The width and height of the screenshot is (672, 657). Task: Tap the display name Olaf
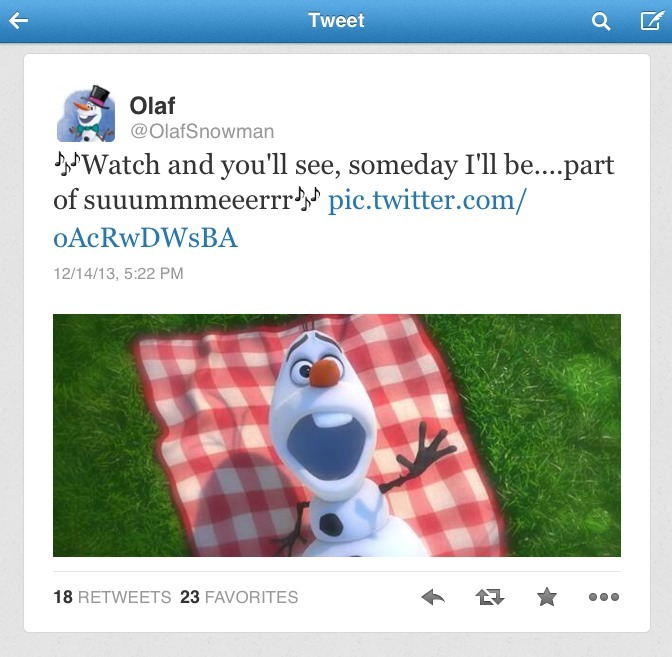[152, 105]
